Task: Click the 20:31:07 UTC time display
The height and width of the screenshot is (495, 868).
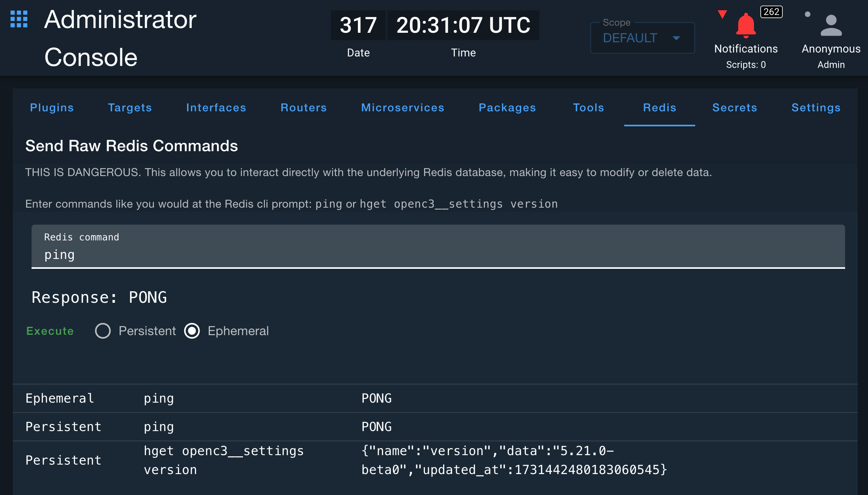Action: (463, 25)
